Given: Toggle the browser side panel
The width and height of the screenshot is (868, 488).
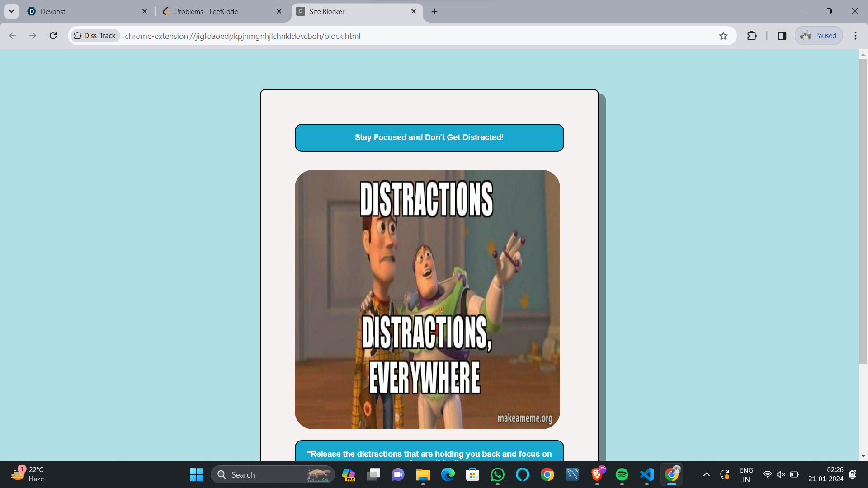Looking at the screenshot, I should click(782, 36).
